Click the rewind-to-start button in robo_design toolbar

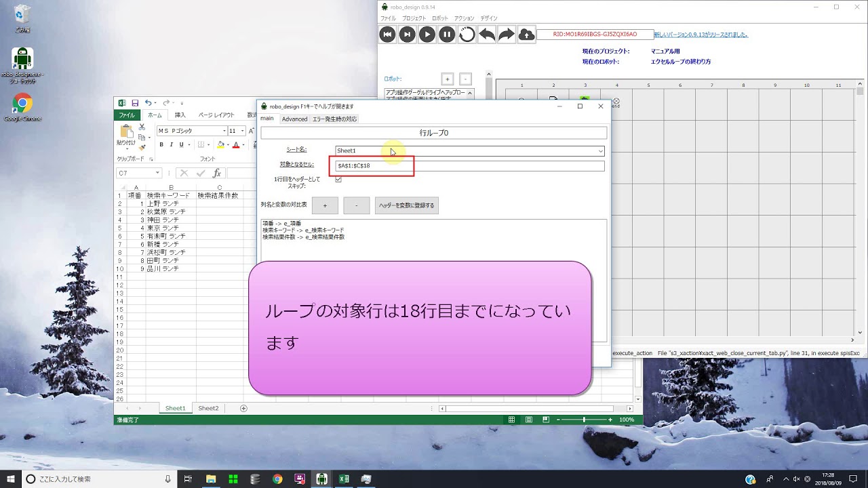point(387,35)
